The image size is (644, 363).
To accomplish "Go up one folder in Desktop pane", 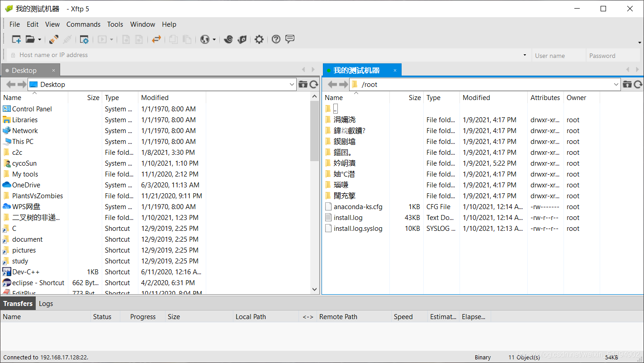I will (303, 84).
